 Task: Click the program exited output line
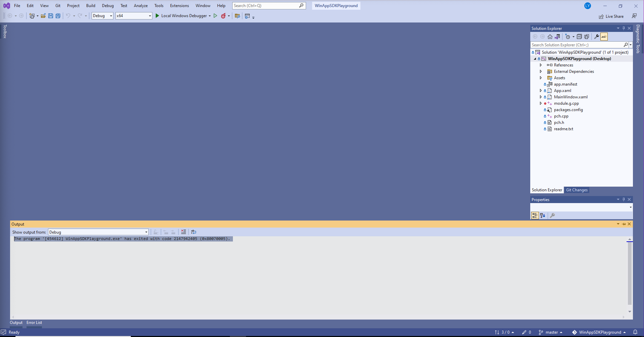coord(122,239)
